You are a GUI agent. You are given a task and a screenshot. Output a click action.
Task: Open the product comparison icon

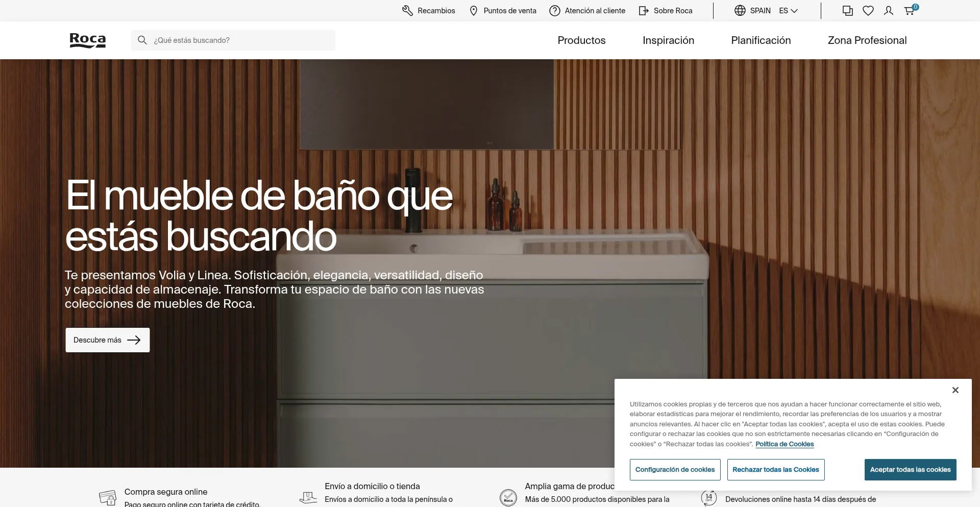(x=848, y=11)
